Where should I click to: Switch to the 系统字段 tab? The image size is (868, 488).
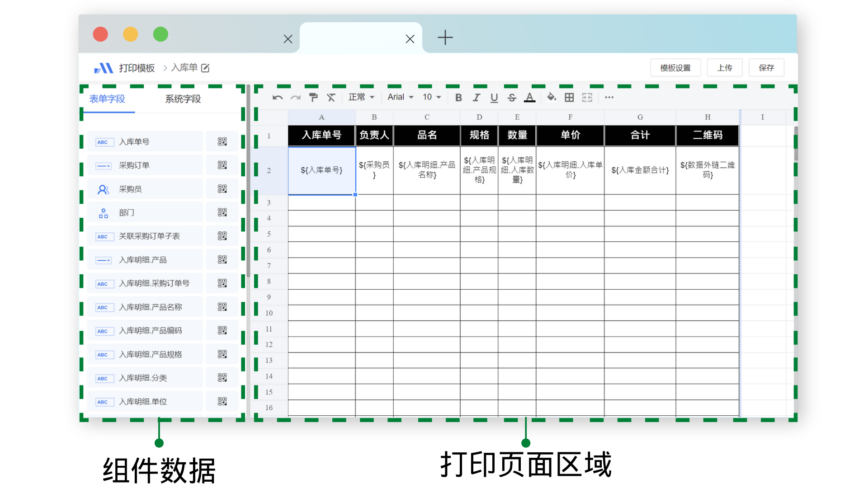click(x=183, y=99)
